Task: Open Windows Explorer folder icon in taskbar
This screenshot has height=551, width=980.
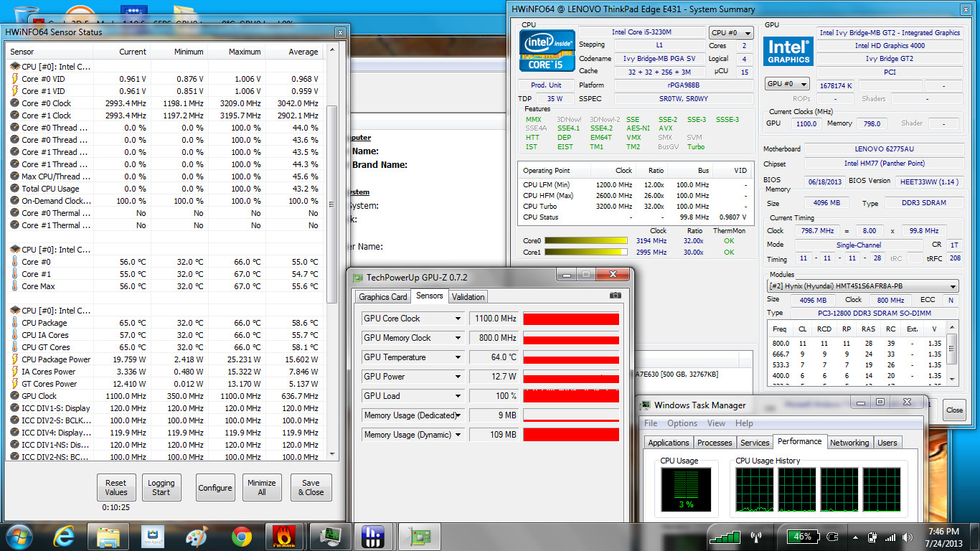Action: pyautogui.click(x=108, y=537)
